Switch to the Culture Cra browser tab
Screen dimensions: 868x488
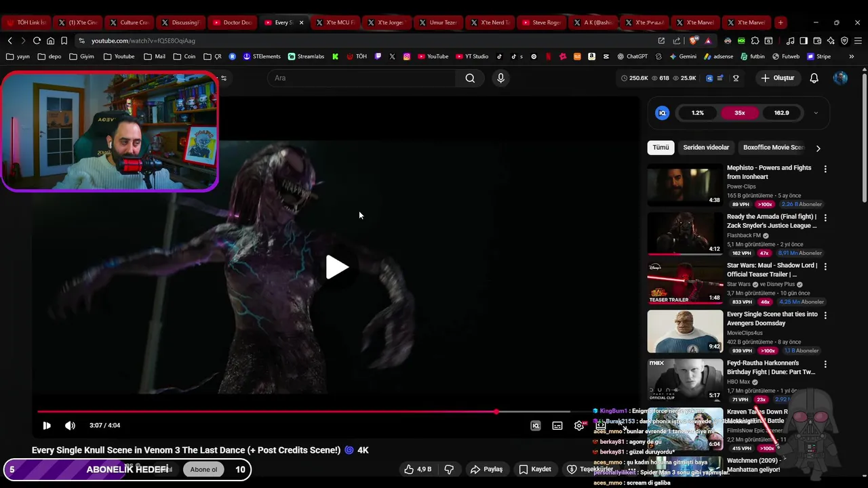[x=129, y=22]
